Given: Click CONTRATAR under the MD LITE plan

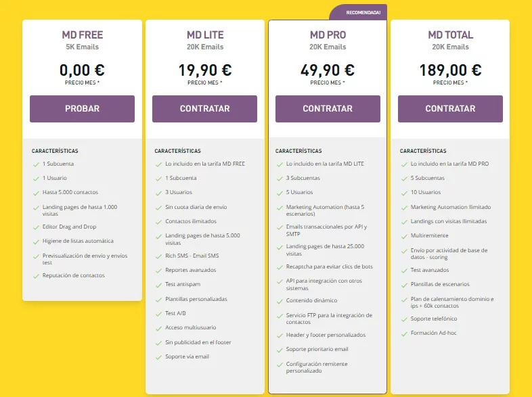Looking at the screenshot, I should pos(204,109).
